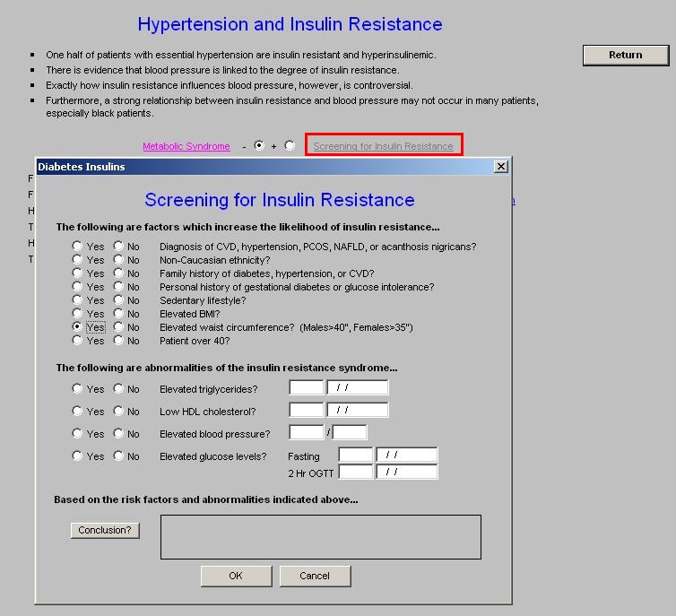This screenshot has width=676, height=616.
Task: Click the triglycerides date field
Action: (358, 387)
